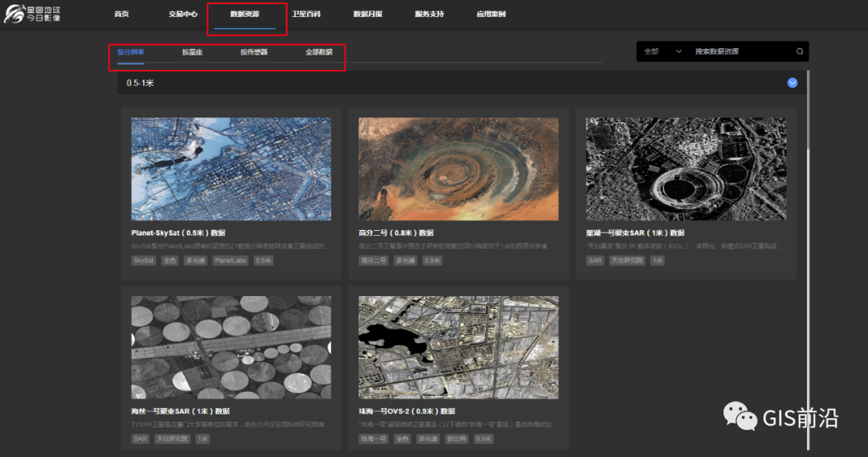The image size is (868, 457).
Task: Open the 珠海一号OVS-2 city thumbnail
Action: coord(458,348)
